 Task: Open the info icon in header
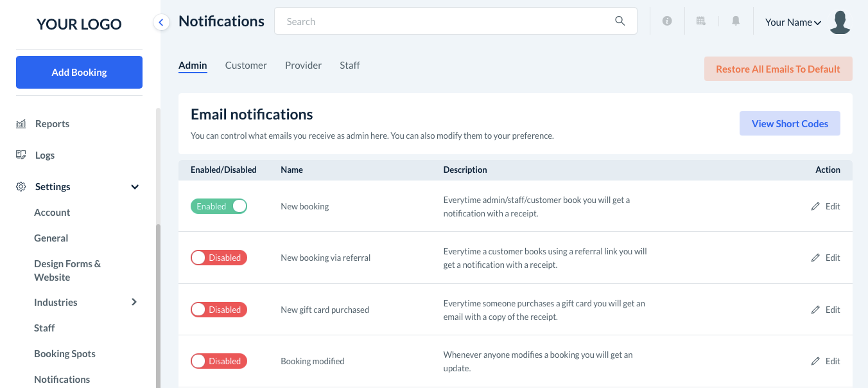click(x=667, y=21)
